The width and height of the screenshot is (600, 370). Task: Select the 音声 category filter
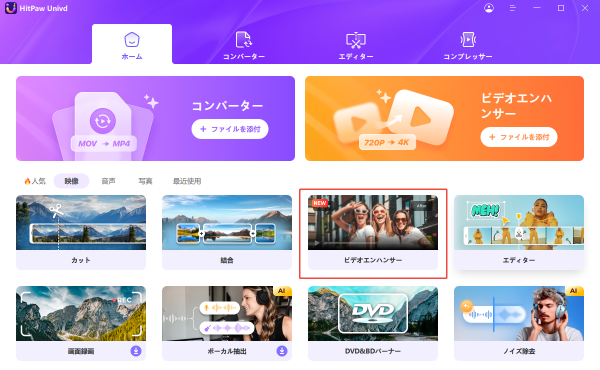(x=108, y=181)
